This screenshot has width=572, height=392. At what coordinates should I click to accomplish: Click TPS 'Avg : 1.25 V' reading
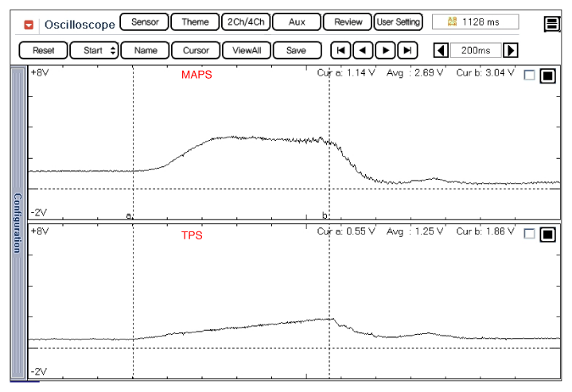click(x=414, y=231)
